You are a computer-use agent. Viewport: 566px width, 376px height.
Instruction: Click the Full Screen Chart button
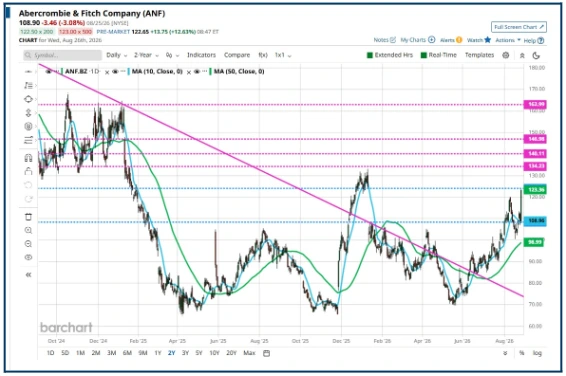[x=519, y=27]
